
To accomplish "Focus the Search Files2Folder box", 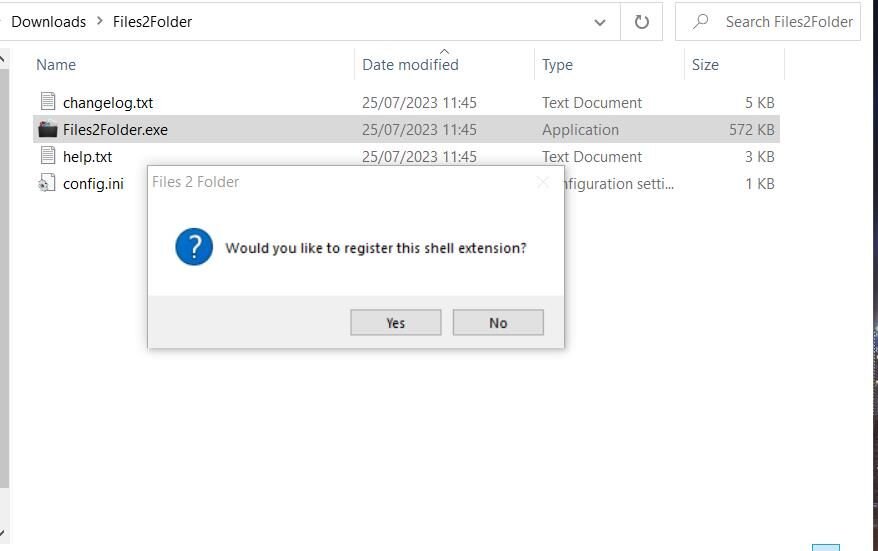I will click(768, 22).
